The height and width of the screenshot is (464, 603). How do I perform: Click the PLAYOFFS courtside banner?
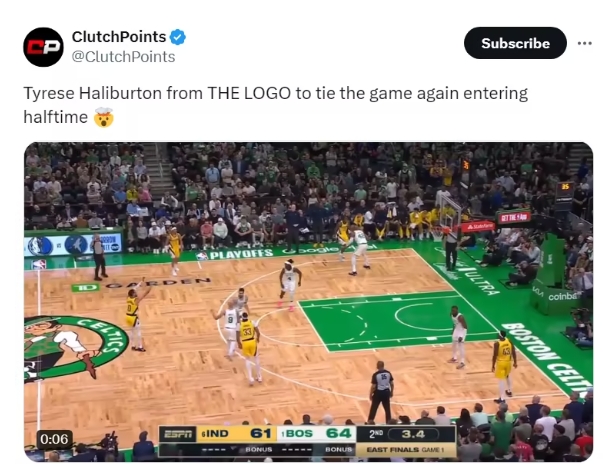[241, 254]
